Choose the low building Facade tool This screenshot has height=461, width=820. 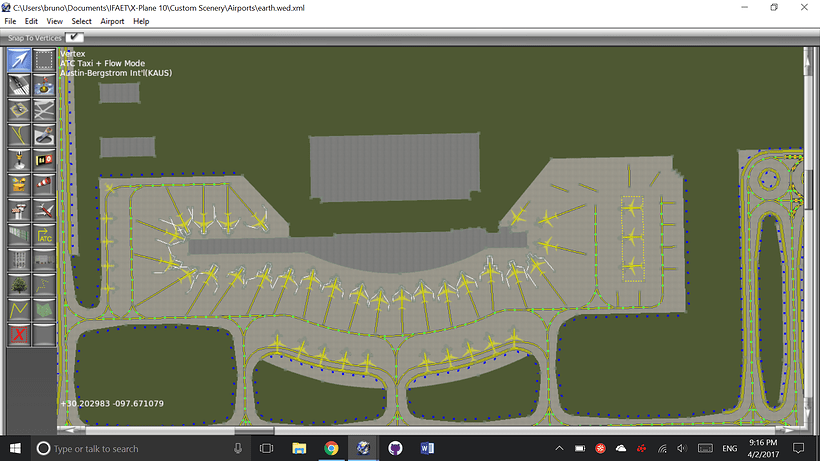(44, 260)
